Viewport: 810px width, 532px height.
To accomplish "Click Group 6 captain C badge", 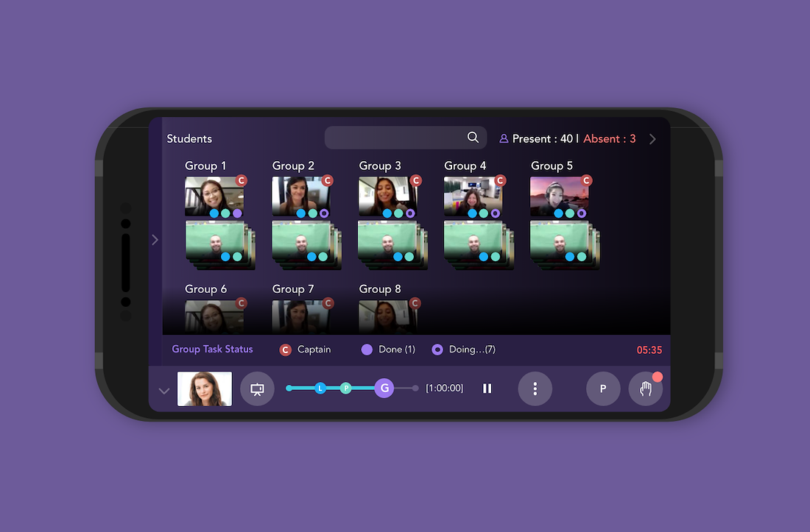I will pyautogui.click(x=242, y=303).
